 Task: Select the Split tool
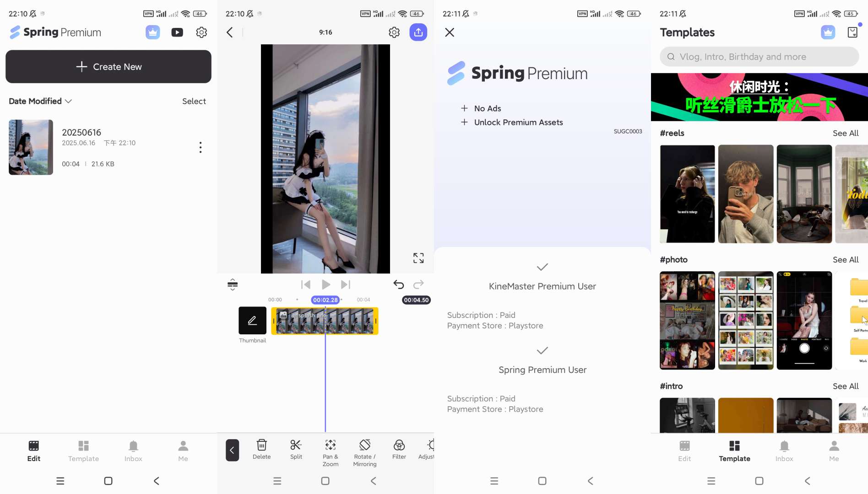[x=296, y=450]
